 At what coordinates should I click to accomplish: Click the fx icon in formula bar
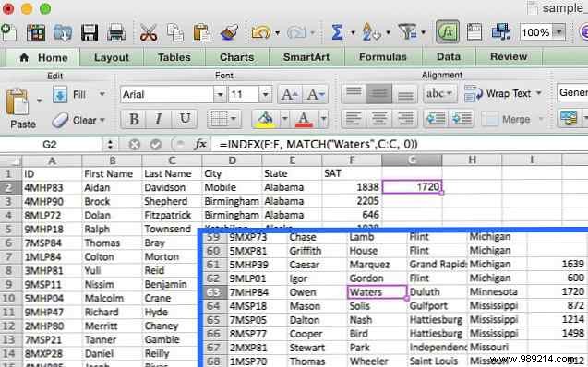pyautogui.click(x=201, y=144)
